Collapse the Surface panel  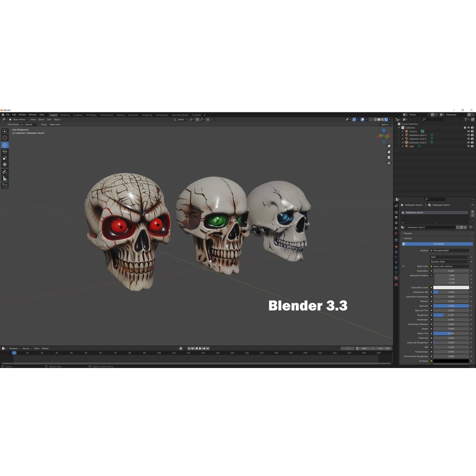pos(407,238)
